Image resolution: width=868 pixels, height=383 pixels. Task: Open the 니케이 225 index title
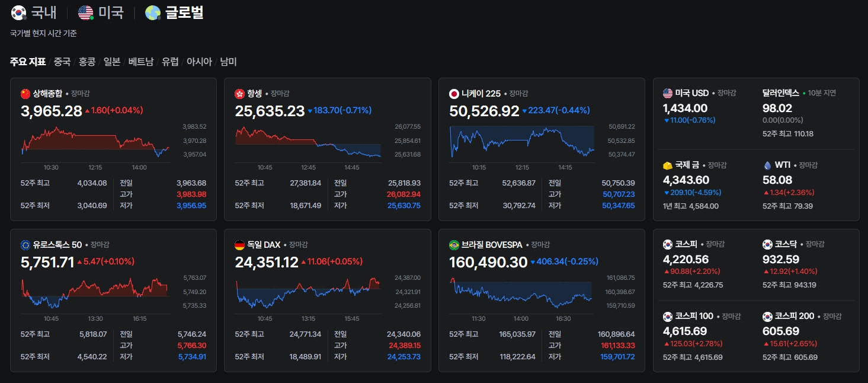tap(481, 94)
